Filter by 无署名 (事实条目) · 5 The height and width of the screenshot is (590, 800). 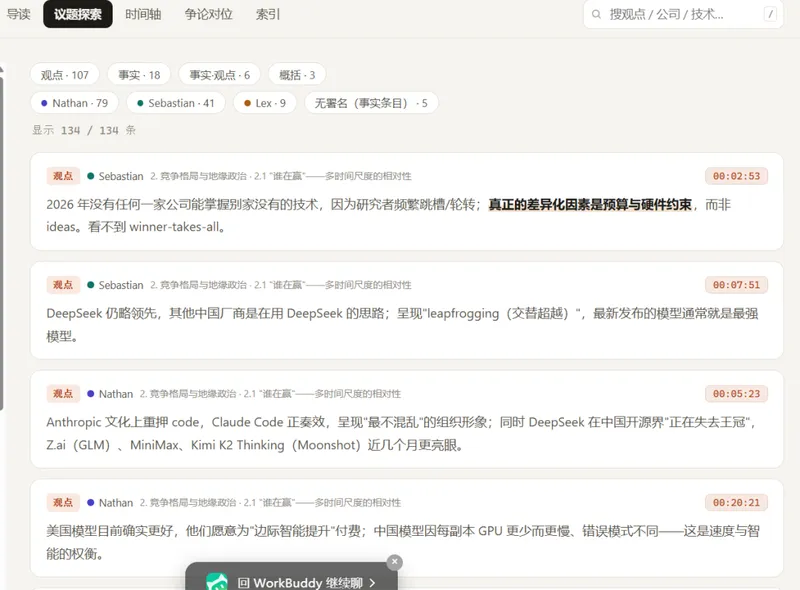pos(371,103)
